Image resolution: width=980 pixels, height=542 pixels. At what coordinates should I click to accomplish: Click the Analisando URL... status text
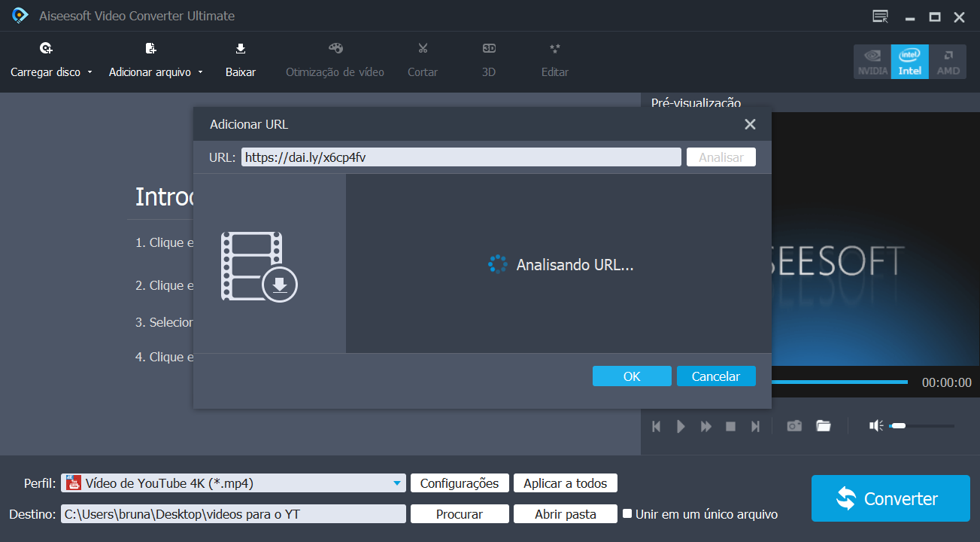point(575,265)
